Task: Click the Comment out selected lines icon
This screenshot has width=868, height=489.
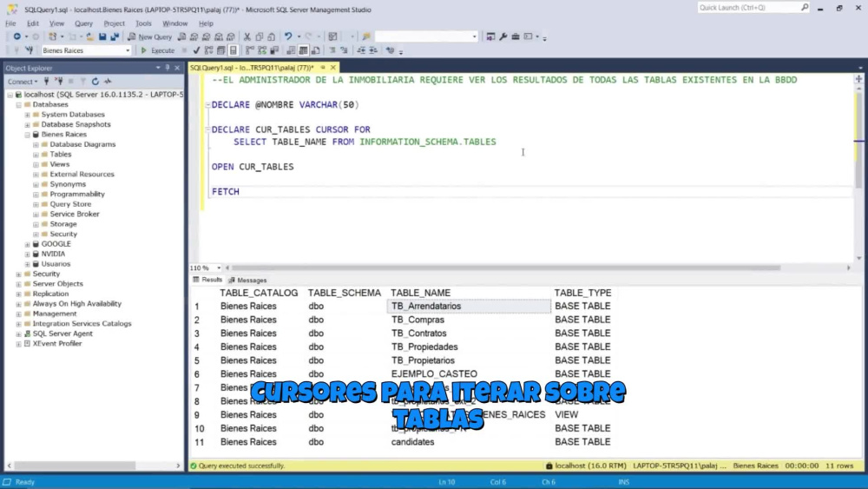Action: click(x=332, y=50)
